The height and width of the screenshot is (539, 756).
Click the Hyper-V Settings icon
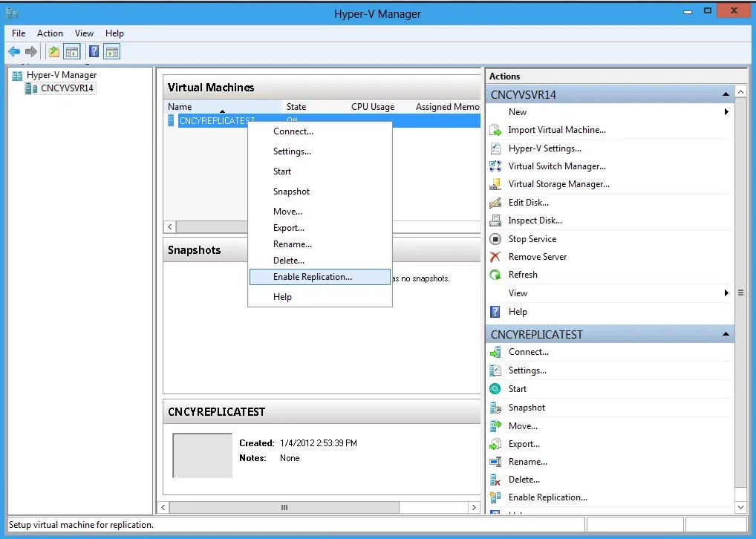495,148
